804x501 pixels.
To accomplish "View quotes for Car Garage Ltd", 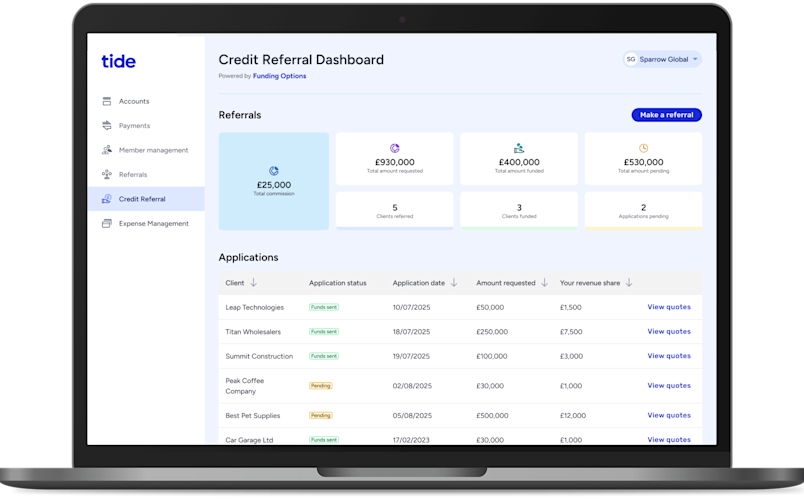I will pyautogui.click(x=669, y=439).
